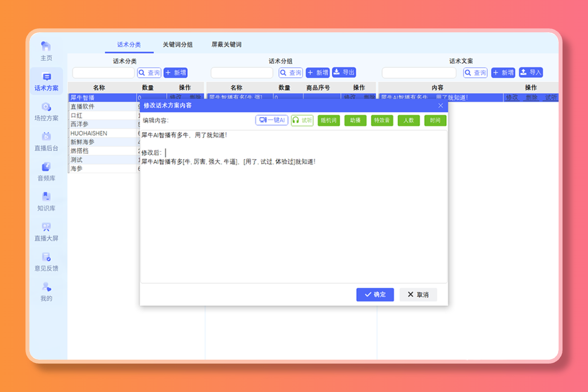Insert the 人数 viewer count tag
This screenshot has height=392, width=588.
pos(409,120)
